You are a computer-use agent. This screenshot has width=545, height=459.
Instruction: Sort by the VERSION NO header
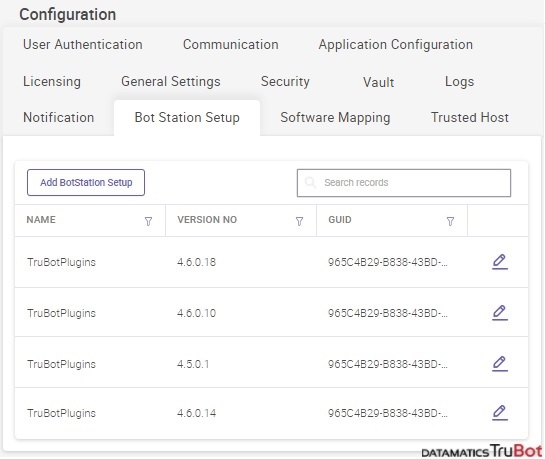[207, 220]
